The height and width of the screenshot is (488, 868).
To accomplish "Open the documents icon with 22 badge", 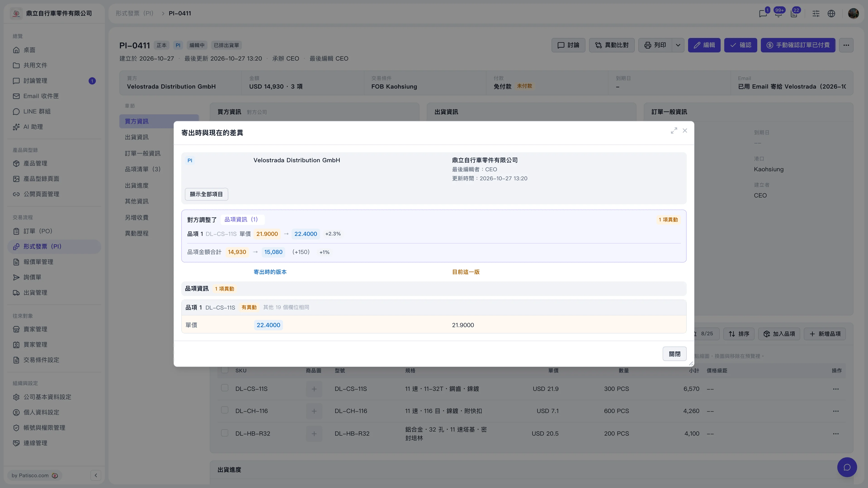I will click(794, 14).
